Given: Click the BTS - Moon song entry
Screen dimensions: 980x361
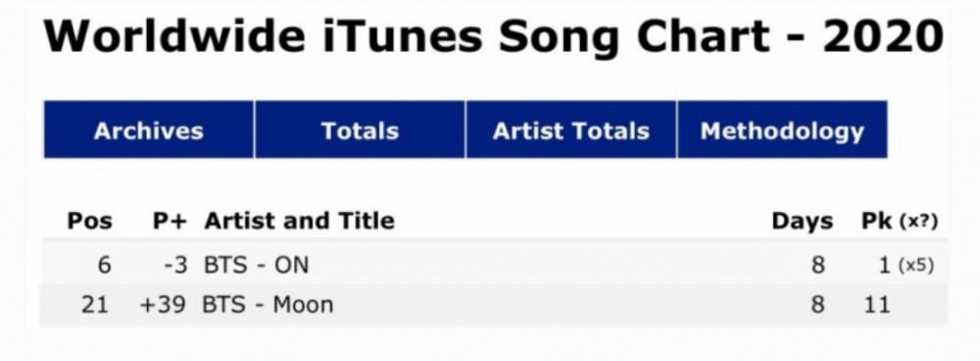Looking at the screenshot, I should 268,305.
